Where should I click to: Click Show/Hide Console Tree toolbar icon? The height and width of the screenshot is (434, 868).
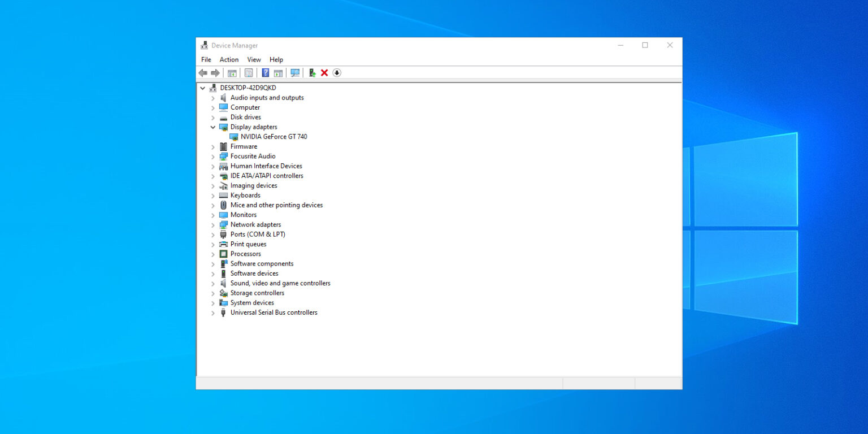232,73
